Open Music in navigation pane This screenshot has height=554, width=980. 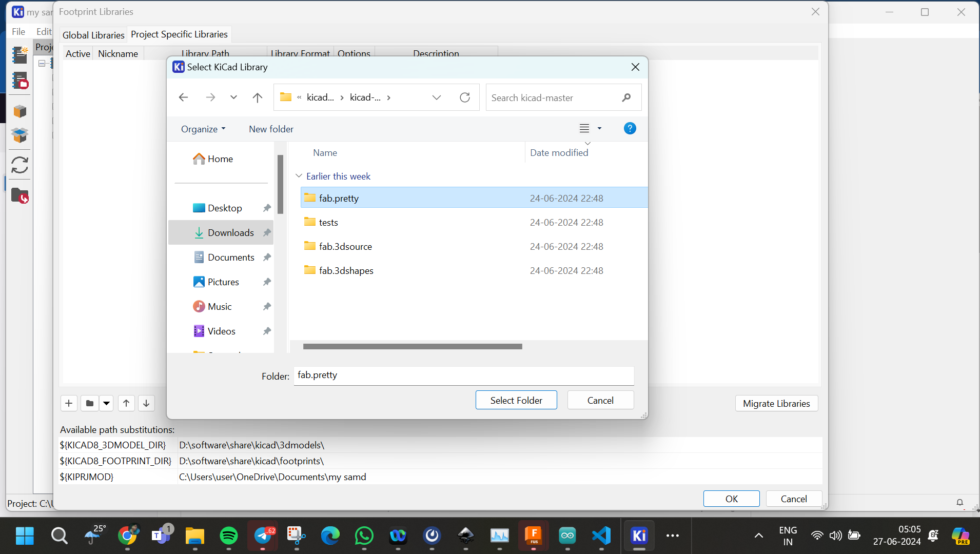point(221,307)
